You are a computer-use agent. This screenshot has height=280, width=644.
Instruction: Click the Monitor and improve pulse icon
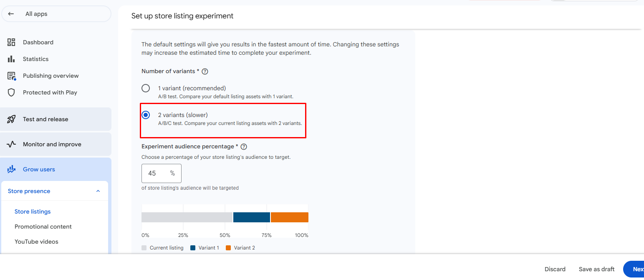pyautogui.click(x=11, y=144)
